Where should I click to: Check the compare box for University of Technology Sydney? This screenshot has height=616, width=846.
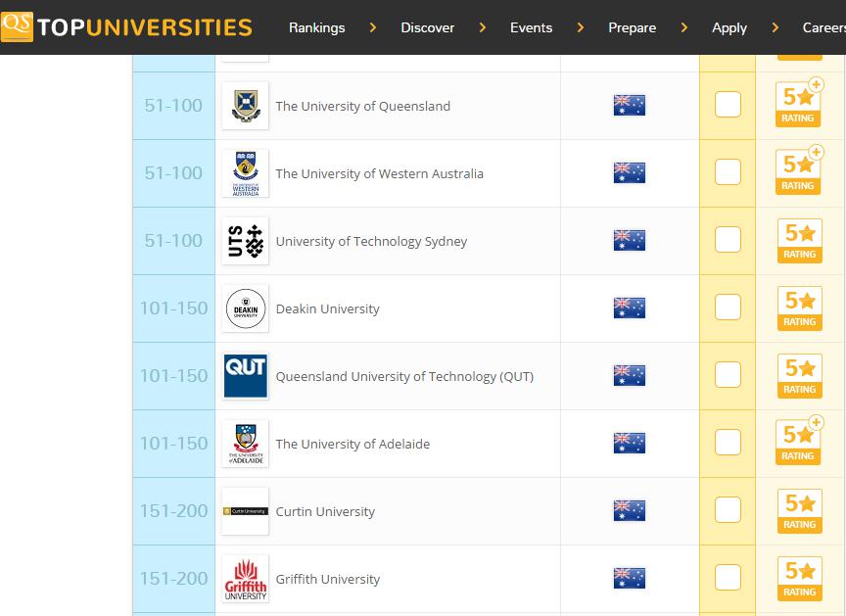(x=728, y=240)
